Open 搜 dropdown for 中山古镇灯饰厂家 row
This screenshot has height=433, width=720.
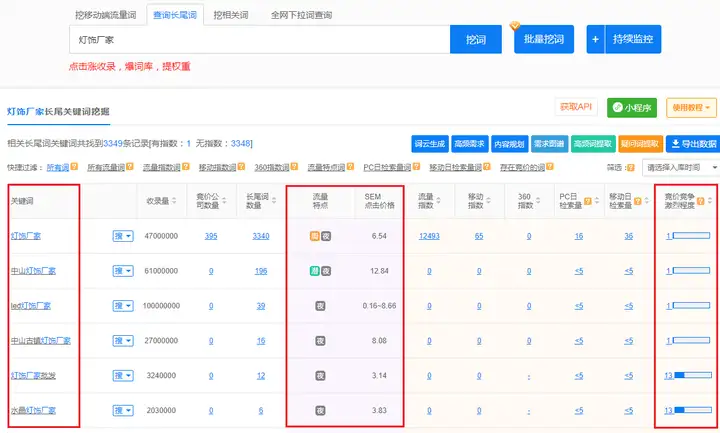point(123,341)
